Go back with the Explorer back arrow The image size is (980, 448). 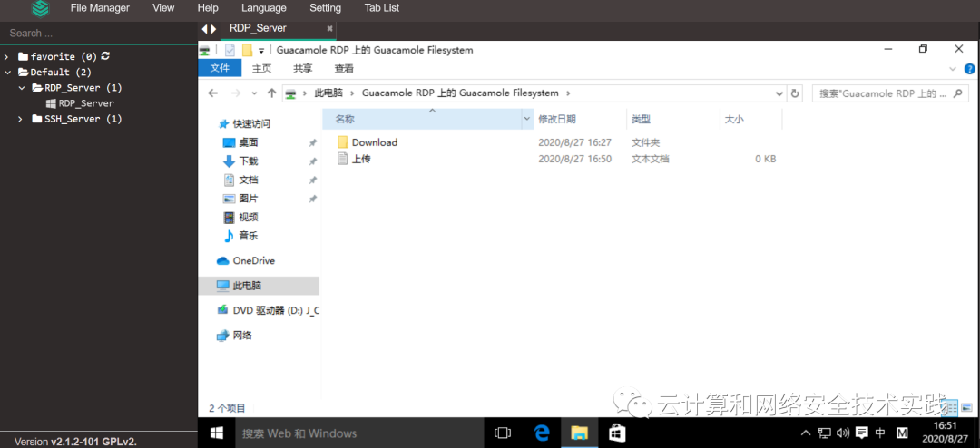click(x=213, y=93)
